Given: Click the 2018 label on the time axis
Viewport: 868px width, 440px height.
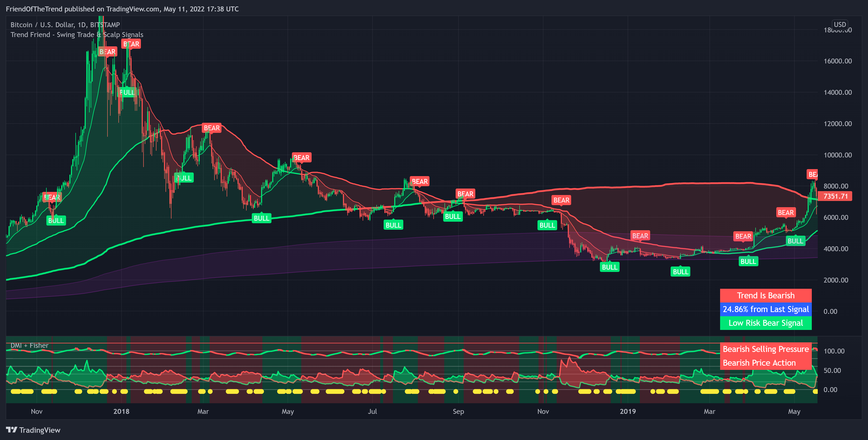Looking at the screenshot, I should coord(121,411).
